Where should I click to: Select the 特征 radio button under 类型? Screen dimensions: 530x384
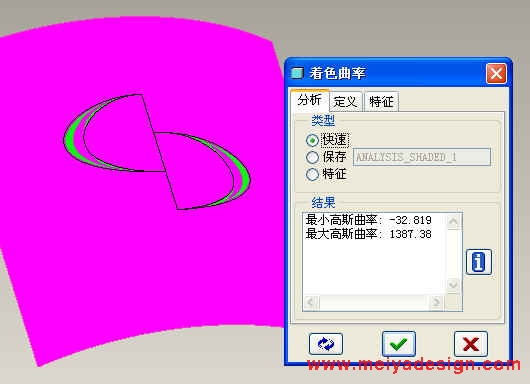(x=312, y=174)
